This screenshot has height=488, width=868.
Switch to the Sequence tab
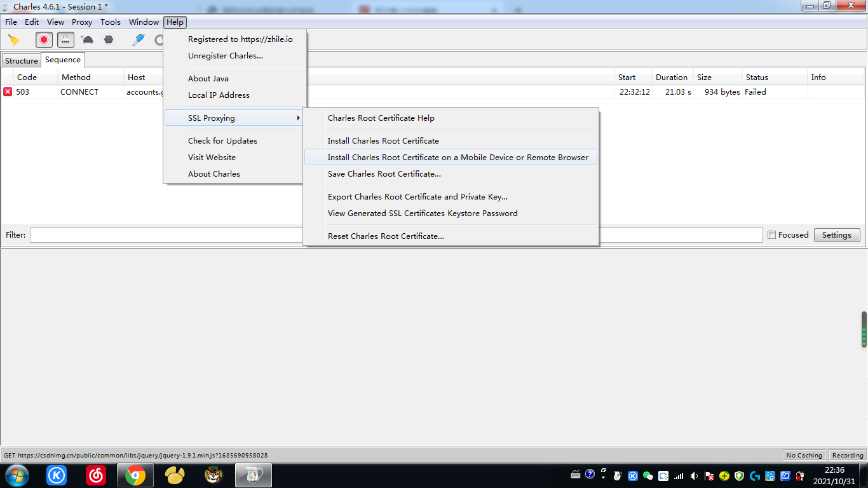[x=63, y=60]
